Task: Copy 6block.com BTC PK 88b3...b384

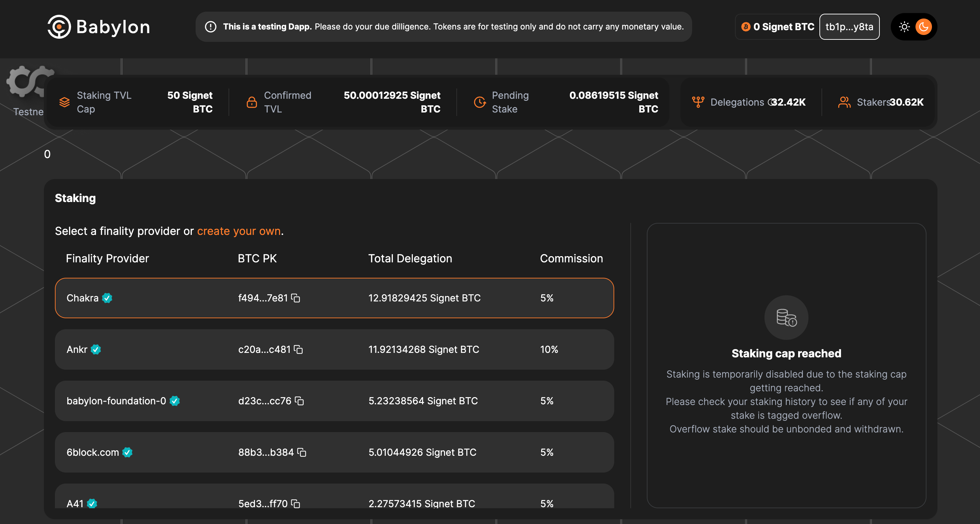Action: pyautogui.click(x=302, y=452)
